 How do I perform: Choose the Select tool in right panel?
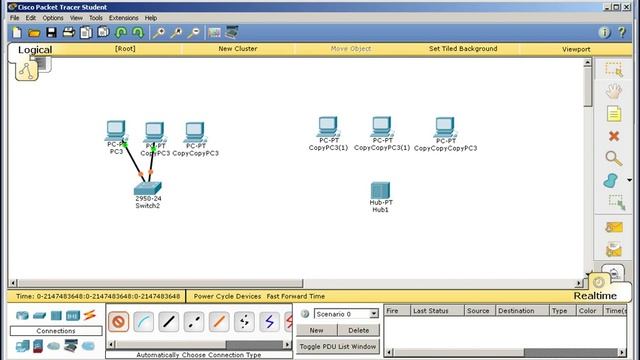click(614, 69)
